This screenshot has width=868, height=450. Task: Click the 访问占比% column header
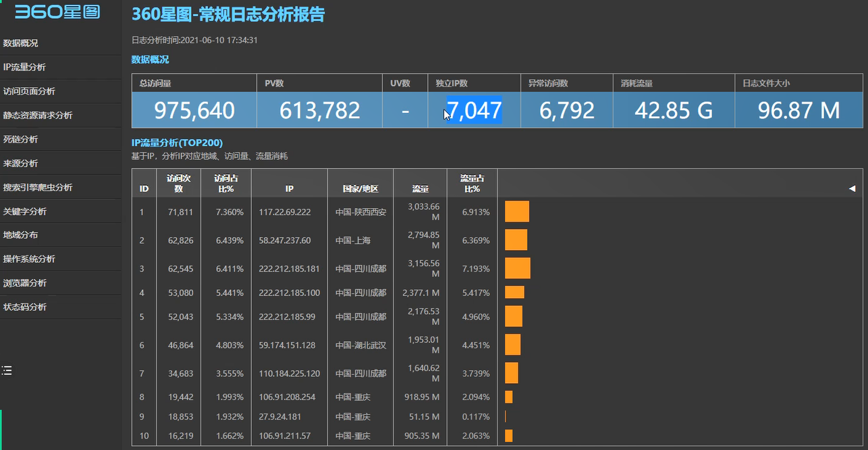point(226,183)
